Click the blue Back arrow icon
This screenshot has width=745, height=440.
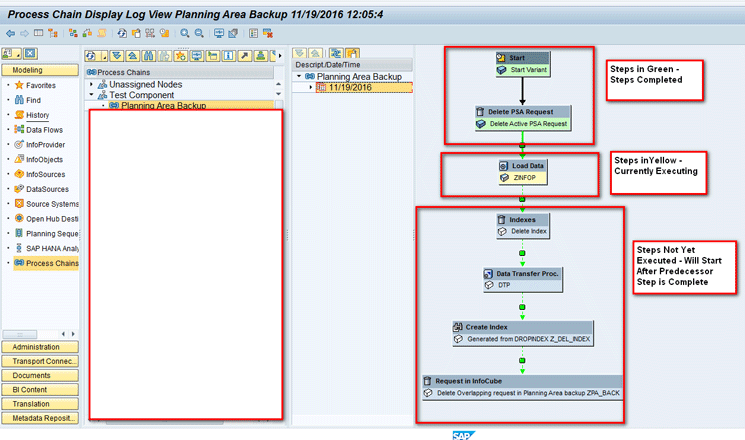[x=10, y=33]
